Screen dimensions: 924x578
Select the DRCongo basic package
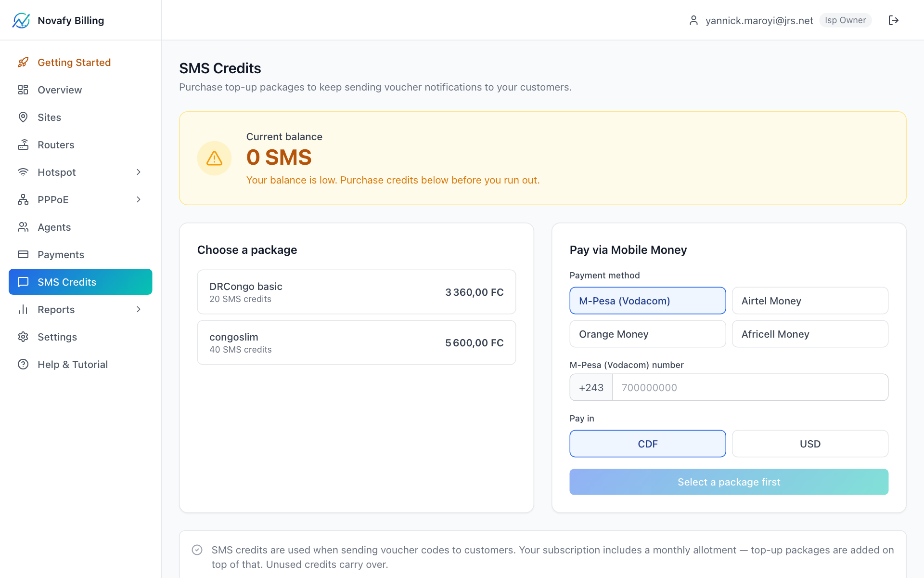[x=357, y=292]
